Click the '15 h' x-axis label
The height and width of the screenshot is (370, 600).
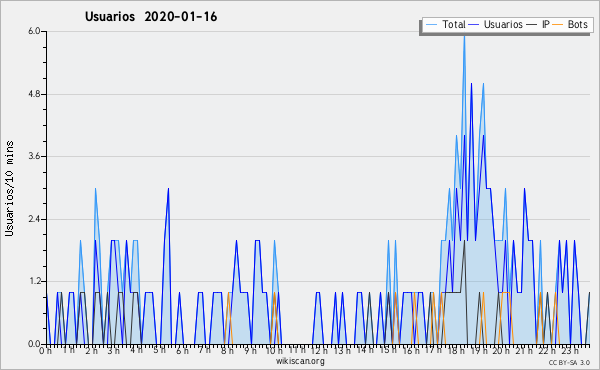pos(388,351)
